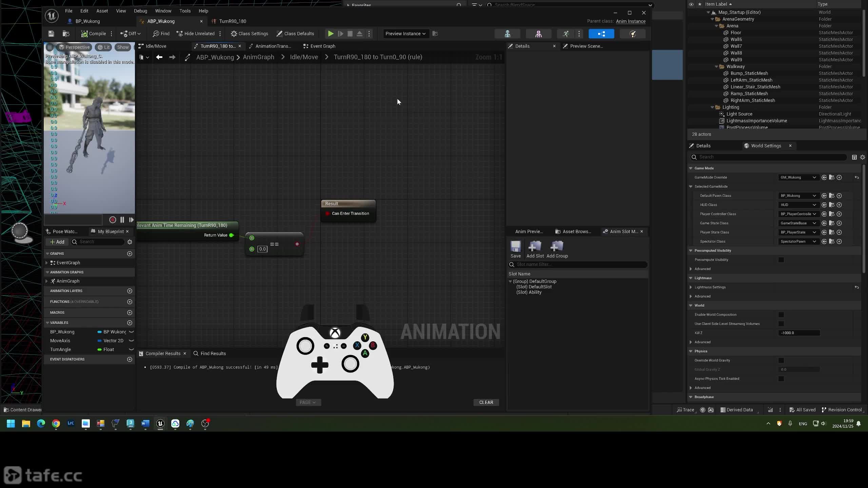The height and width of the screenshot is (488, 868).
Task: Expand the AnimGraph tree item
Action: pyautogui.click(x=47, y=281)
